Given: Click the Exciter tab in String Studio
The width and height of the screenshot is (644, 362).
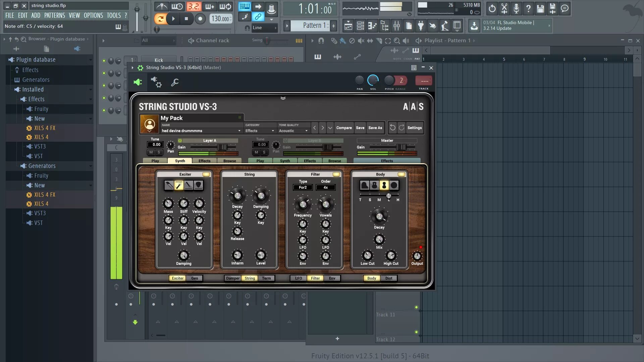Looking at the screenshot, I should (x=177, y=278).
